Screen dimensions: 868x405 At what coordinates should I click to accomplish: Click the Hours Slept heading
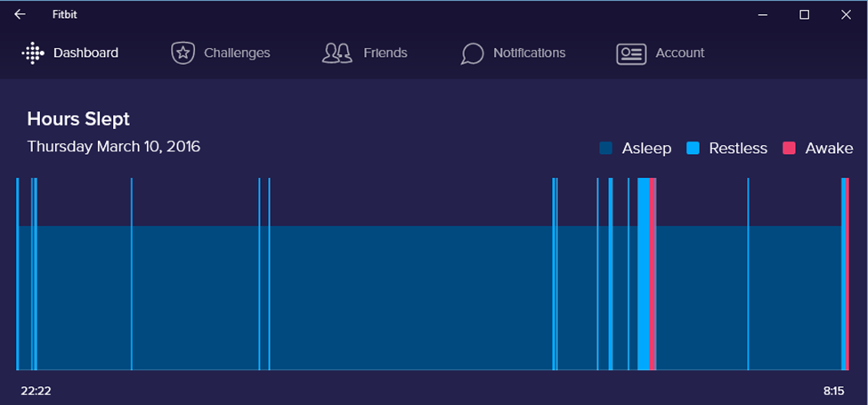tap(78, 119)
